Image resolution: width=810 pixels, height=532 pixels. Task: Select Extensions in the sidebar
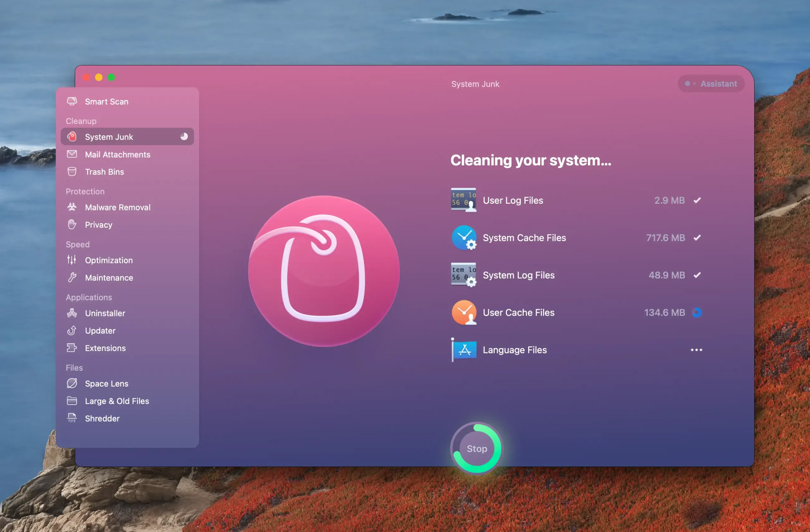tap(127, 348)
